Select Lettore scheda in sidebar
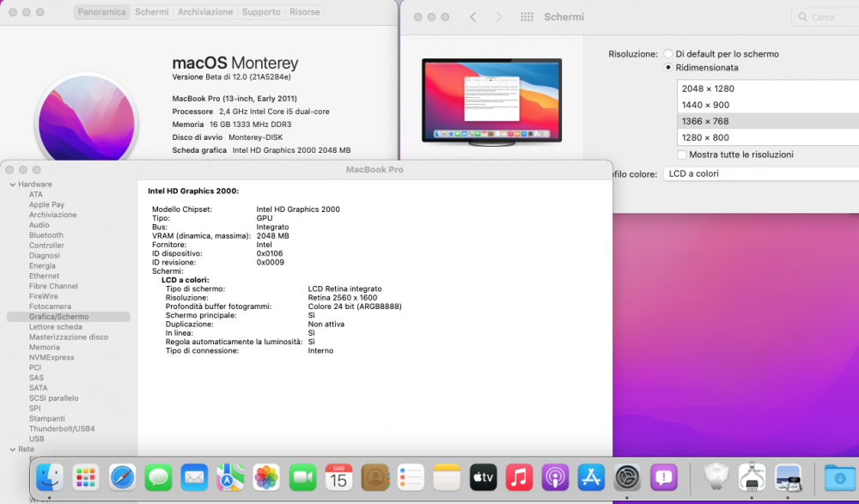This screenshot has height=504, width=859. [55, 327]
